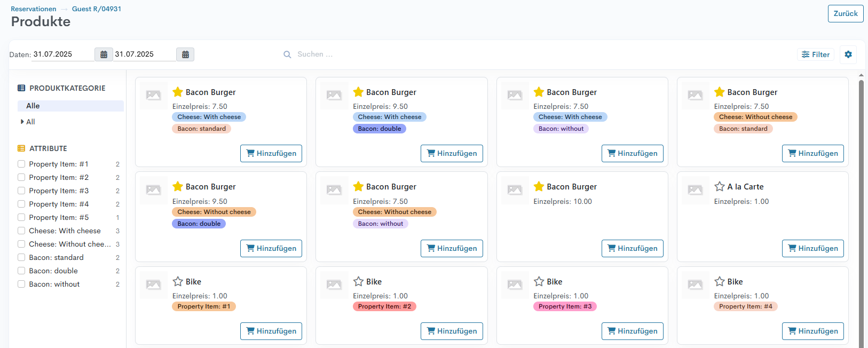
Task: Enable the Cheese: With cheese filter checkbox
Action: pyautogui.click(x=21, y=231)
